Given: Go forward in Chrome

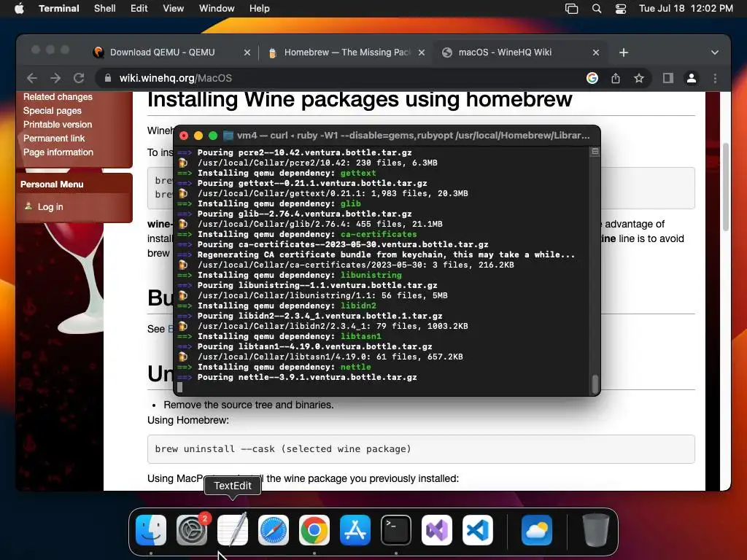Looking at the screenshot, I should pyautogui.click(x=55, y=78).
